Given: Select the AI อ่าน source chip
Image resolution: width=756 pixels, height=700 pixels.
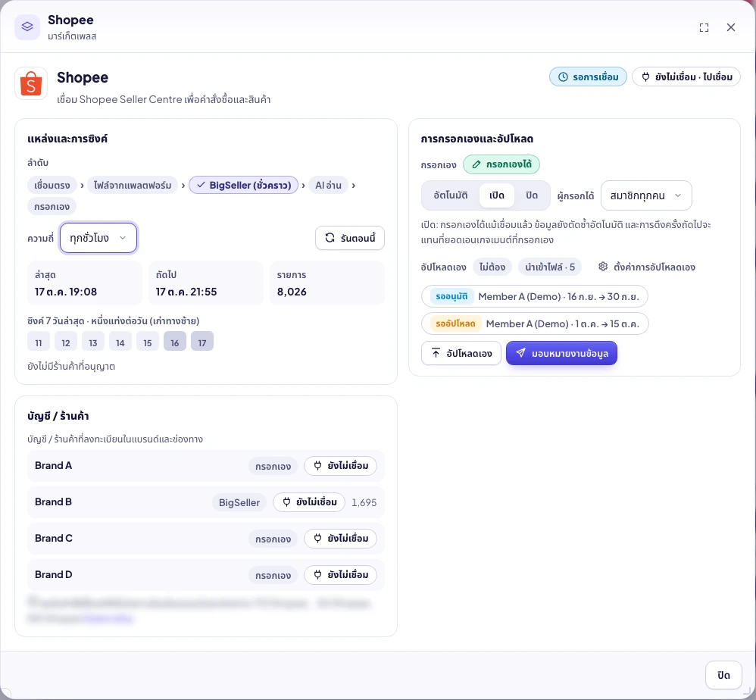Looking at the screenshot, I should coord(328,185).
